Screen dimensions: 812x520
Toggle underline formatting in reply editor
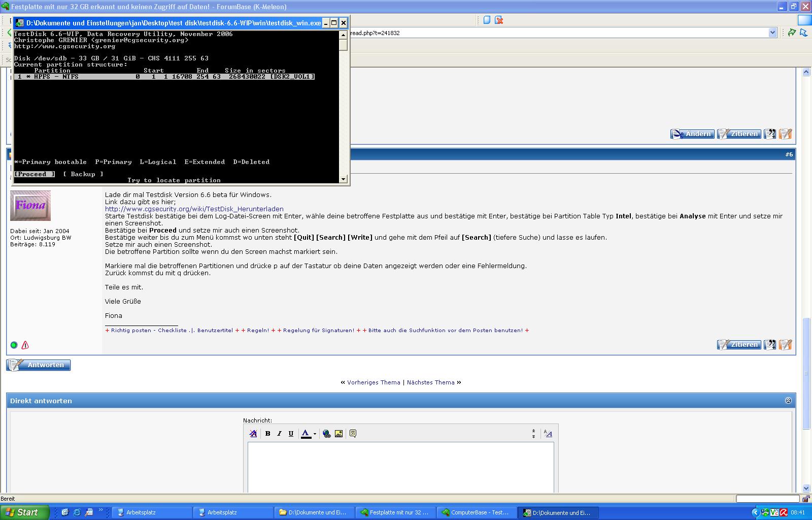pos(291,433)
